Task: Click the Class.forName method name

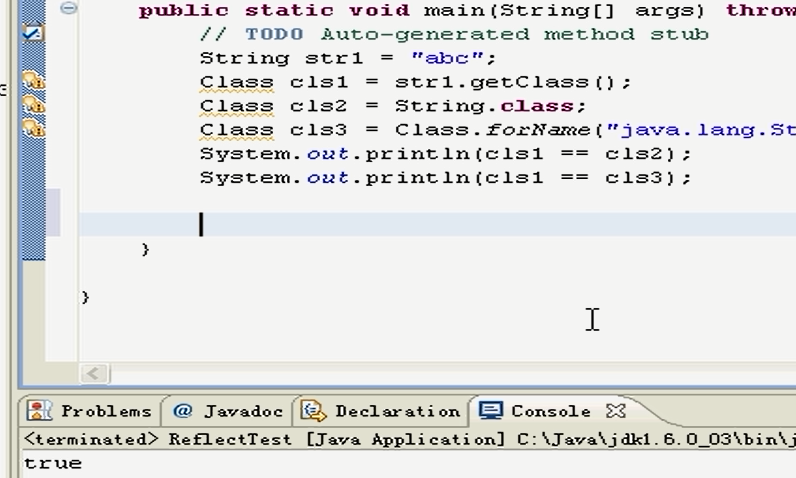Action: pos(538,129)
